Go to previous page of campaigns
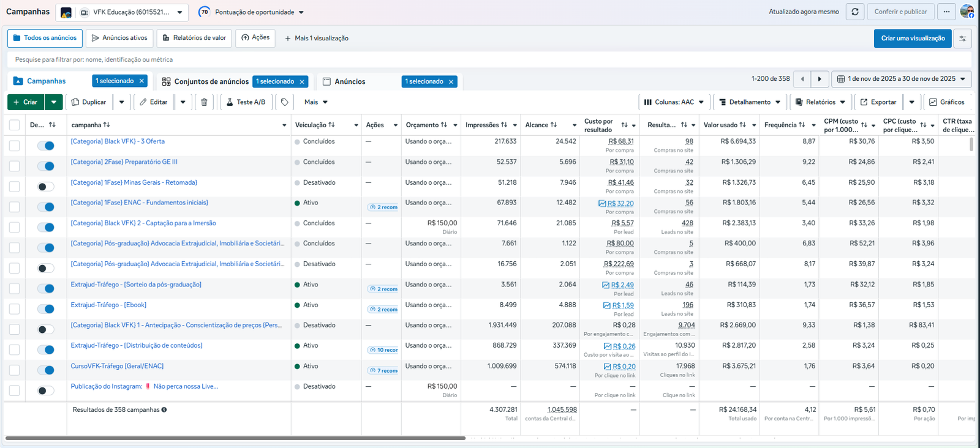The width and height of the screenshot is (980, 448). click(802, 79)
